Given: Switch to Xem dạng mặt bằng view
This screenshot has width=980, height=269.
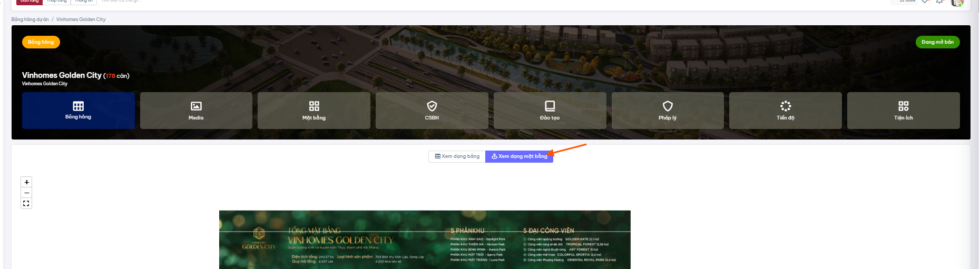Looking at the screenshot, I should (x=519, y=156).
